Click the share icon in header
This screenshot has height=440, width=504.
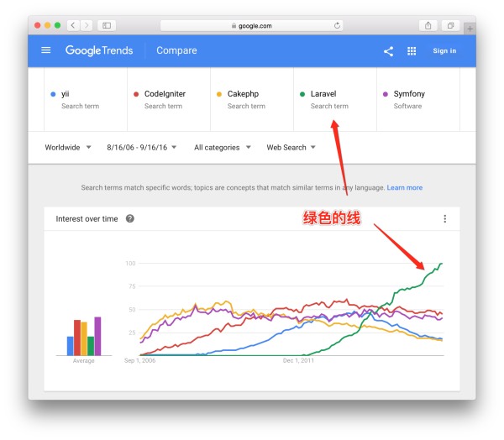click(x=388, y=51)
